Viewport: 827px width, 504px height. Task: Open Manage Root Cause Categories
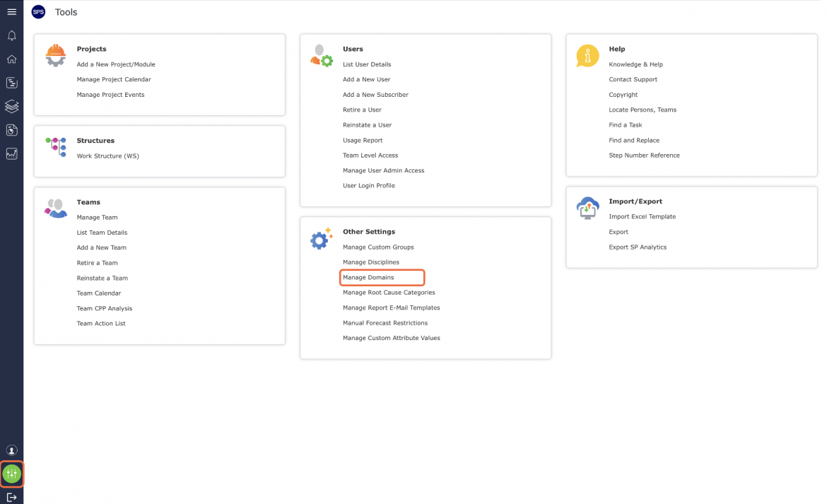pyautogui.click(x=389, y=293)
